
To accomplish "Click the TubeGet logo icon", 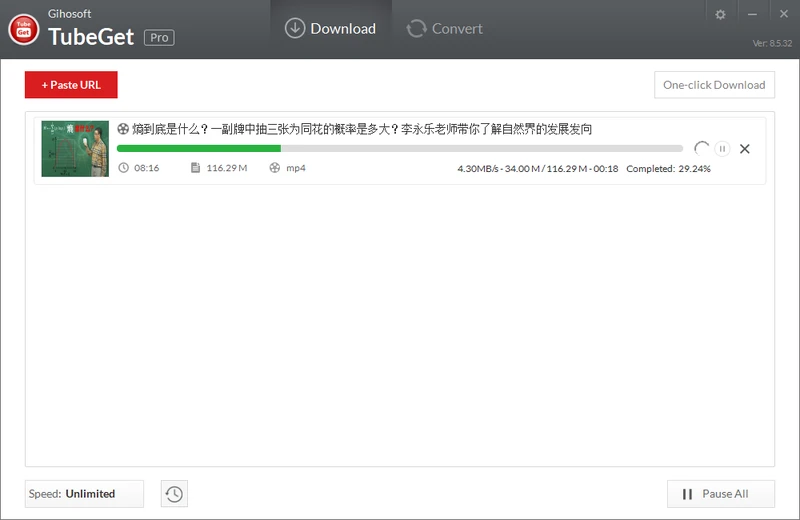I will click(23, 29).
